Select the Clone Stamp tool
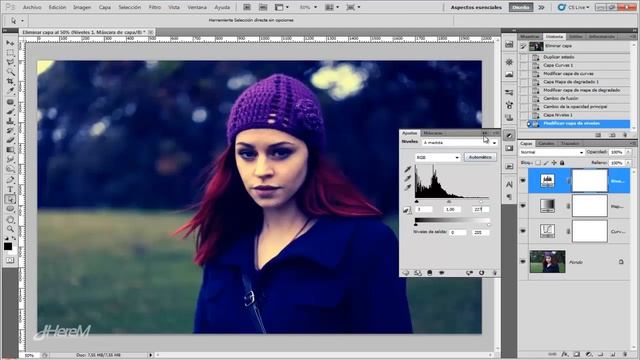The image size is (640, 360). (x=10, y=121)
